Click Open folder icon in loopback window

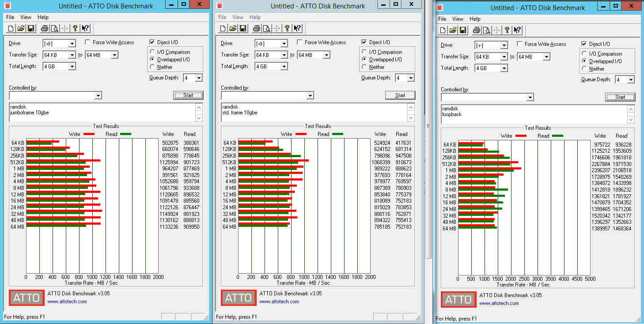[453, 30]
